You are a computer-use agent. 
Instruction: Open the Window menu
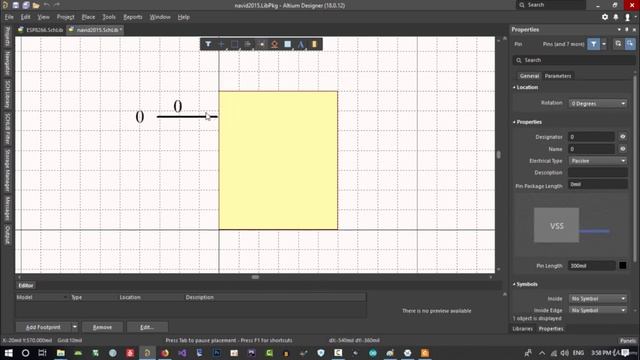coord(160,17)
